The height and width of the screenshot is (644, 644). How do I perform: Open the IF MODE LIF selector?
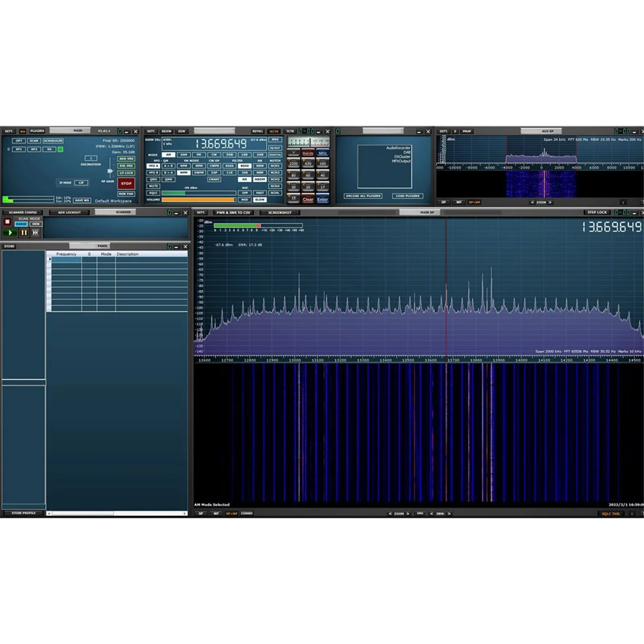click(81, 183)
